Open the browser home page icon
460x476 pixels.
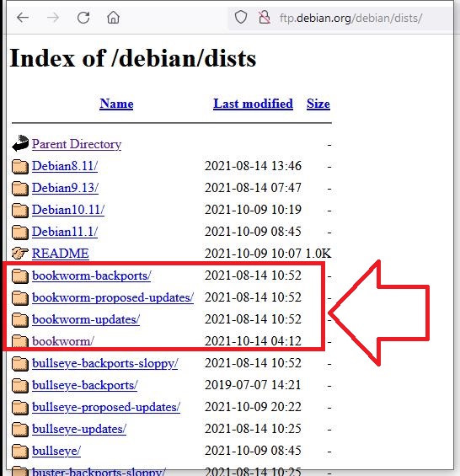113,18
